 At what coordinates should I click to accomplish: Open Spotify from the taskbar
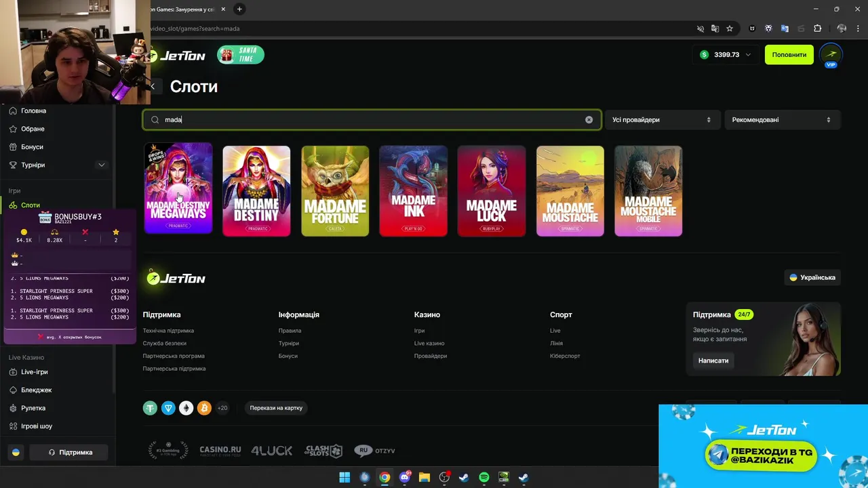point(484,477)
